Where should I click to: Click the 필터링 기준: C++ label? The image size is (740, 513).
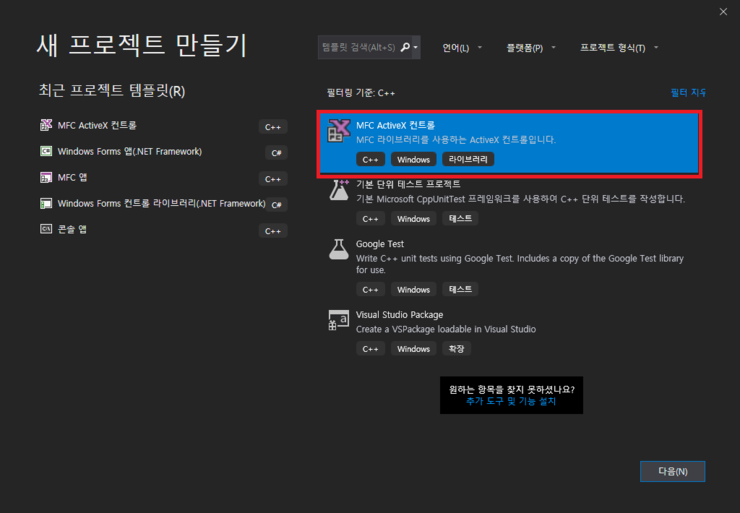(x=361, y=93)
